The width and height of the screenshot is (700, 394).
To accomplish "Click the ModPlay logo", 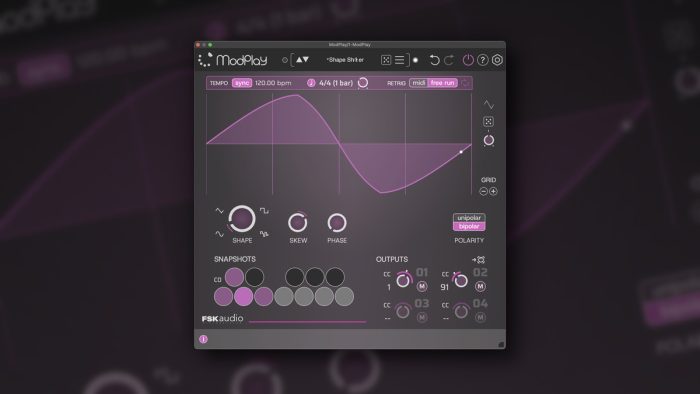I will 233,60.
